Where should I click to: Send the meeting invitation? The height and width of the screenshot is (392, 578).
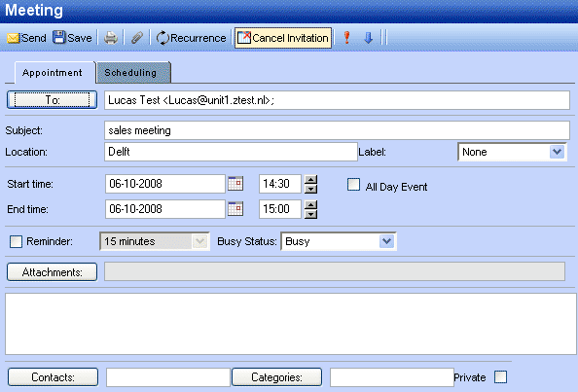pyautogui.click(x=26, y=38)
